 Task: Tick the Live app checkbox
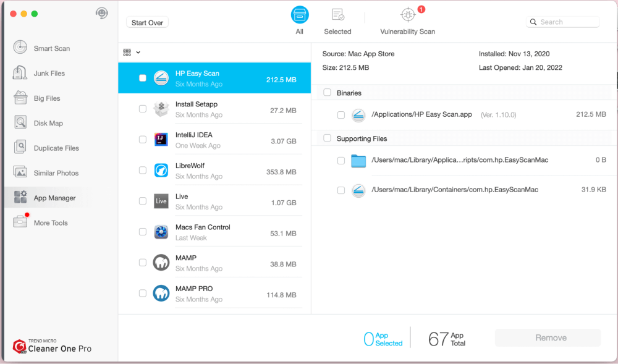click(143, 201)
